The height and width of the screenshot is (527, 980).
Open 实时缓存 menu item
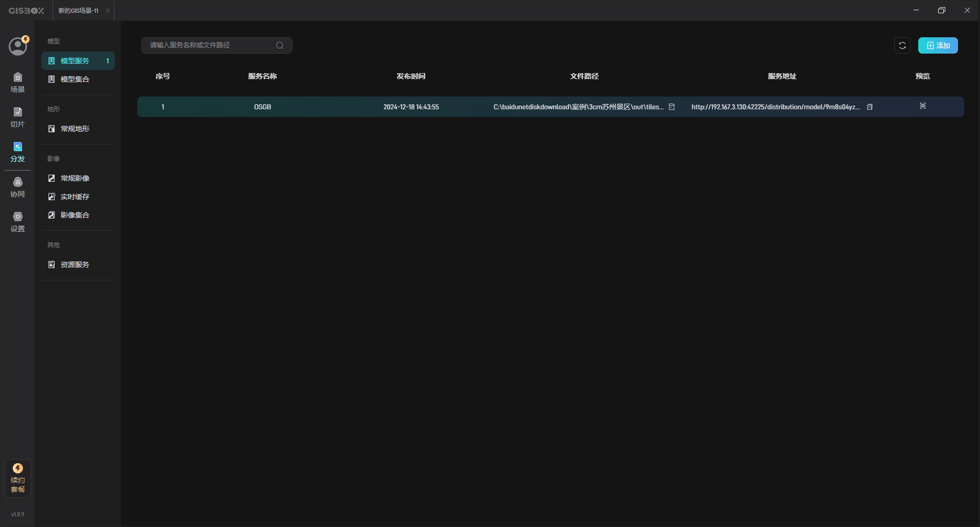[75, 197]
